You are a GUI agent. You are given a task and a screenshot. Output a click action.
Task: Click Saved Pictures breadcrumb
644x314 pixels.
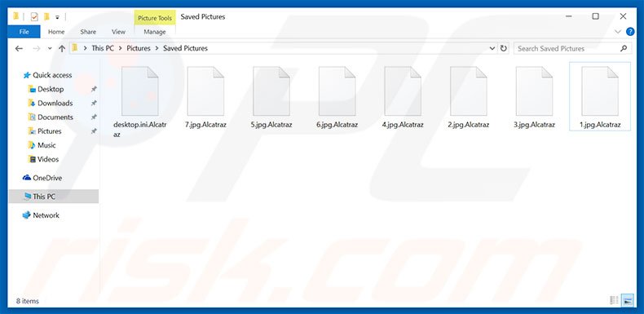(185, 48)
